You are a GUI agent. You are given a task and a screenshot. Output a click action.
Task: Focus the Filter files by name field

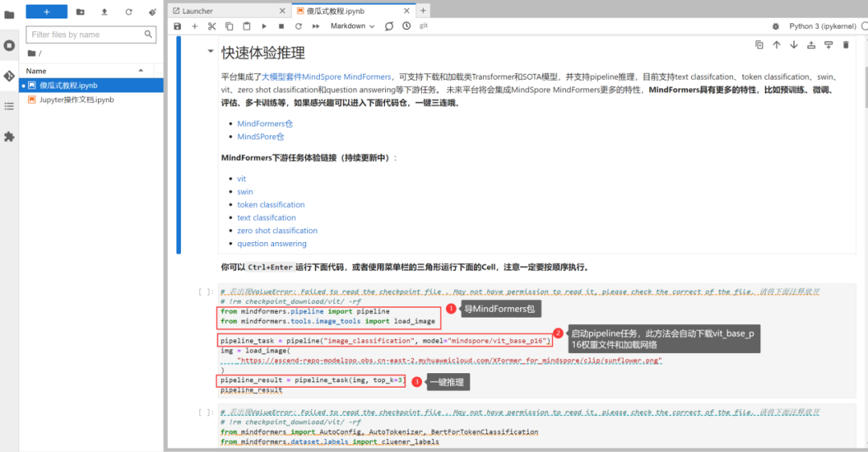click(x=91, y=35)
